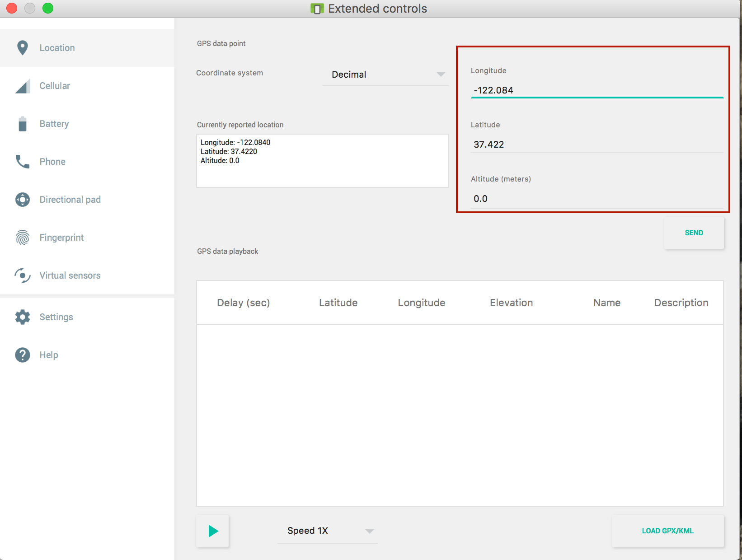This screenshot has width=742, height=560.
Task: Start GPS data playback with play button
Action: [212, 531]
